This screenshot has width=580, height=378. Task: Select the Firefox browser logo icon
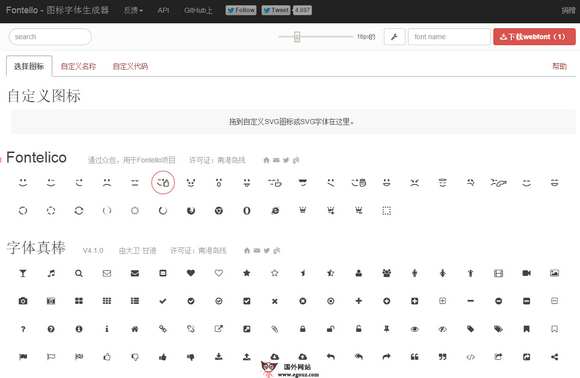pyautogui.click(x=191, y=210)
